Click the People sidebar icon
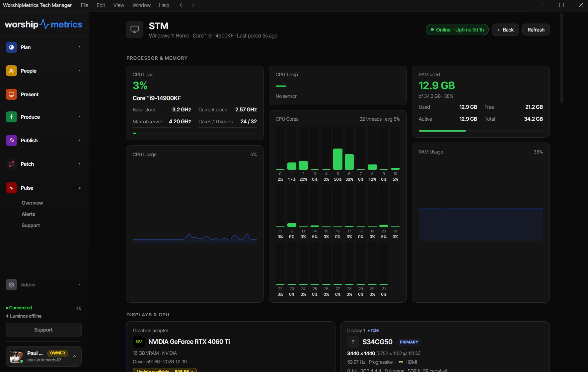Image resolution: width=588 pixels, height=372 pixels. coord(11,71)
